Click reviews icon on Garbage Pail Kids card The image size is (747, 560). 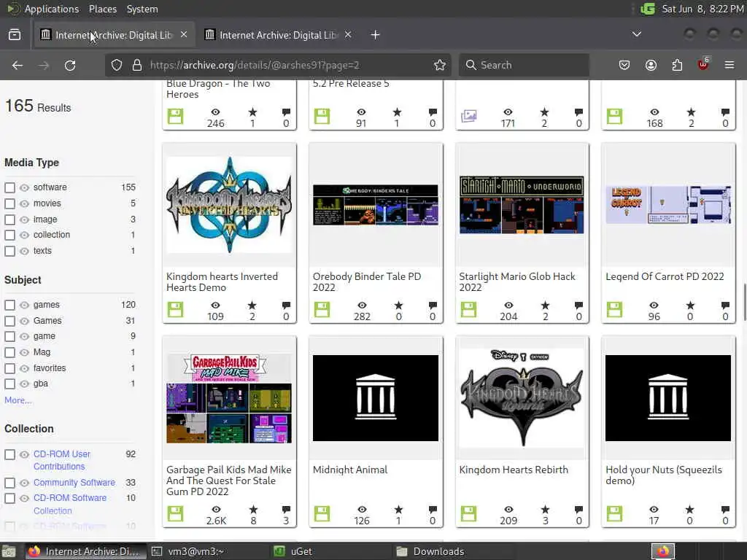click(x=286, y=510)
